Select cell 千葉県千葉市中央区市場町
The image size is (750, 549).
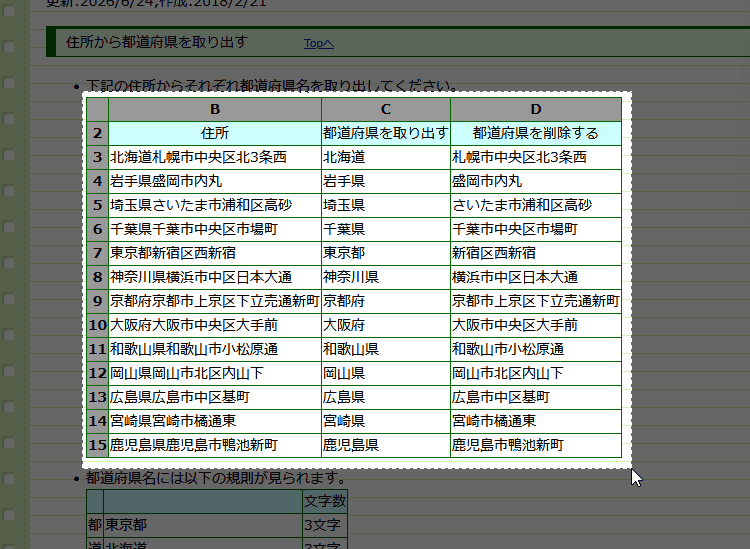click(215, 229)
